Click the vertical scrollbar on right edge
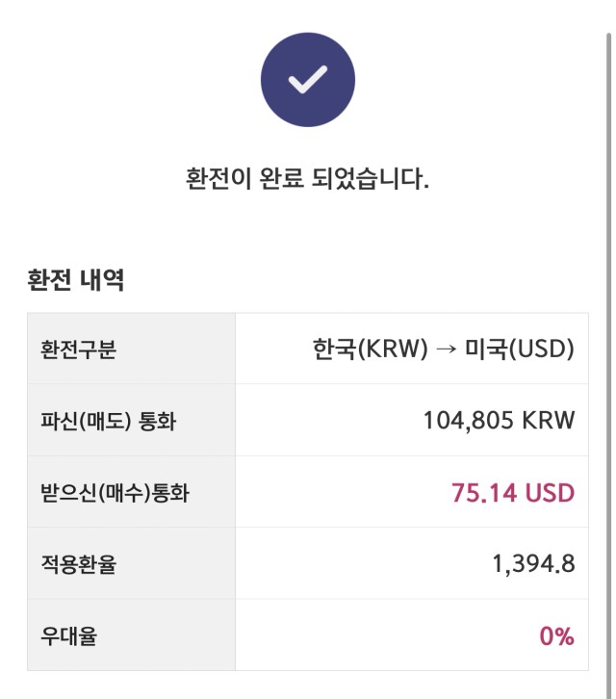Viewport: 616px width, 699px height. 609,366
